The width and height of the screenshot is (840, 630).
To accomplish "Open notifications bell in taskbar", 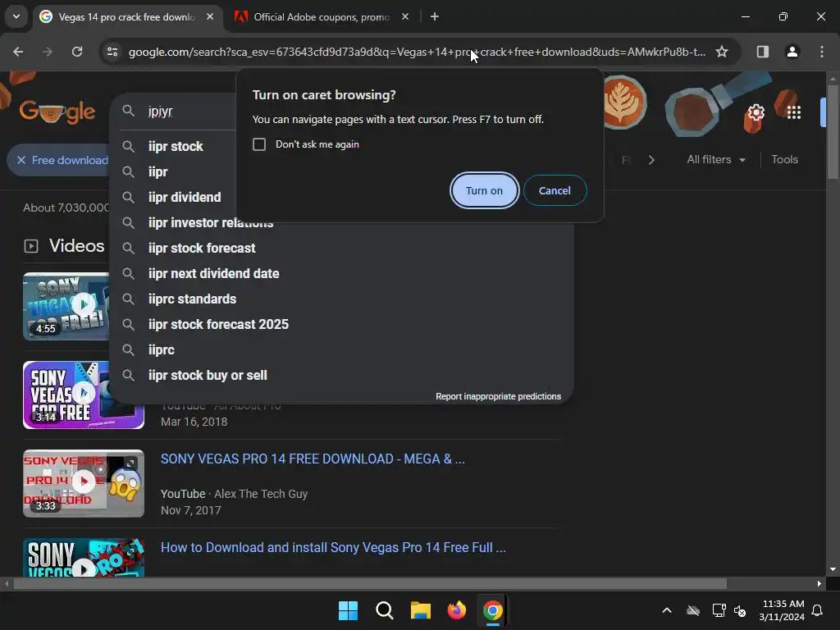I will coord(817,610).
